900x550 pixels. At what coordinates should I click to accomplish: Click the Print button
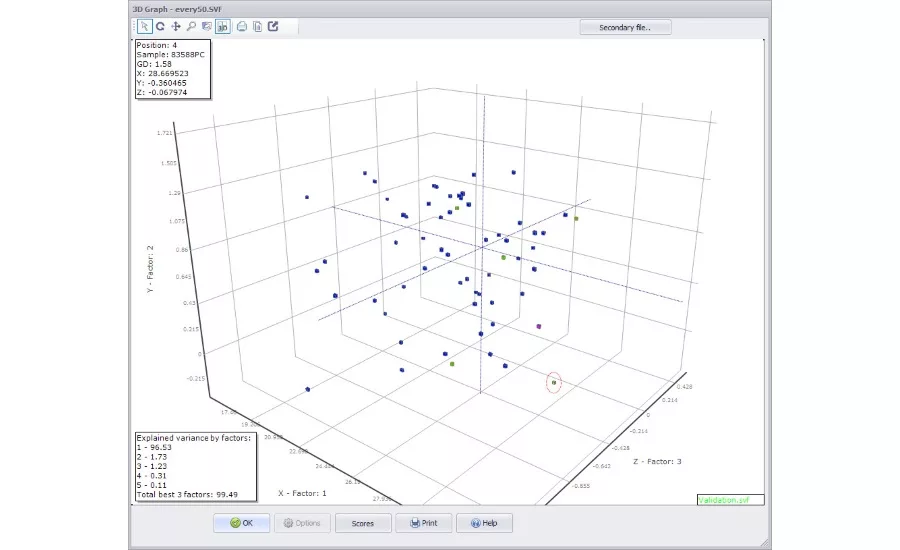pyautogui.click(x=424, y=523)
